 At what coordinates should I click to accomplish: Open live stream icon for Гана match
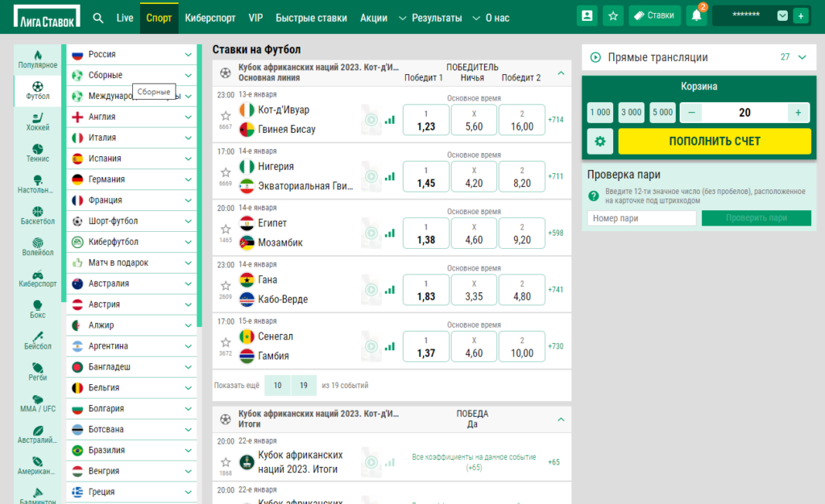pyautogui.click(x=371, y=290)
